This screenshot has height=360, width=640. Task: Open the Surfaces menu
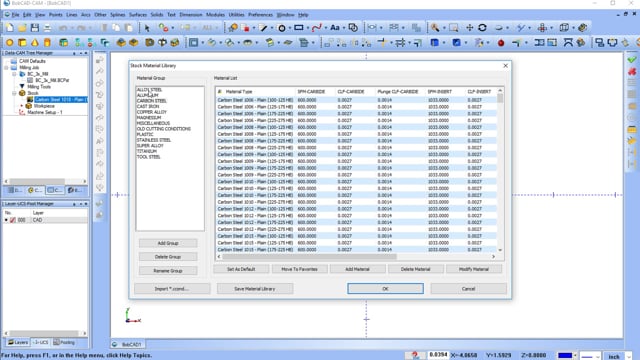(138, 15)
